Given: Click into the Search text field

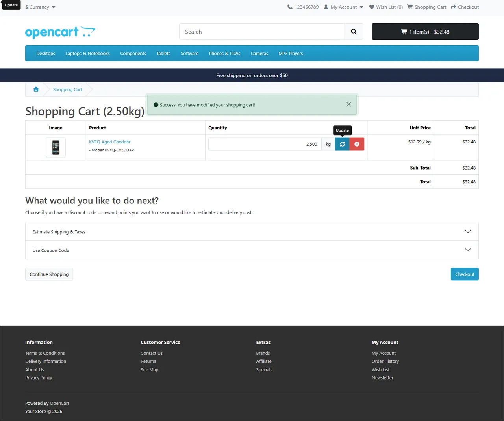Looking at the screenshot, I should [262, 32].
